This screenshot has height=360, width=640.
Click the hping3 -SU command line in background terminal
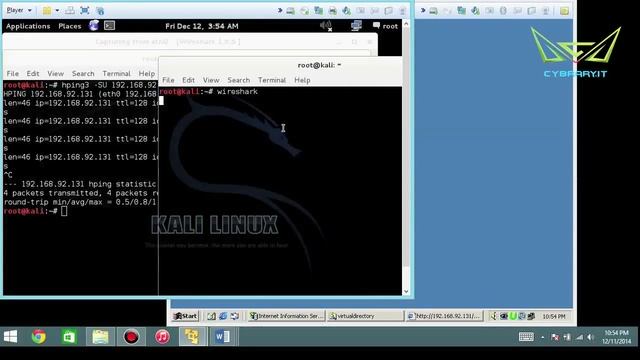(80, 85)
